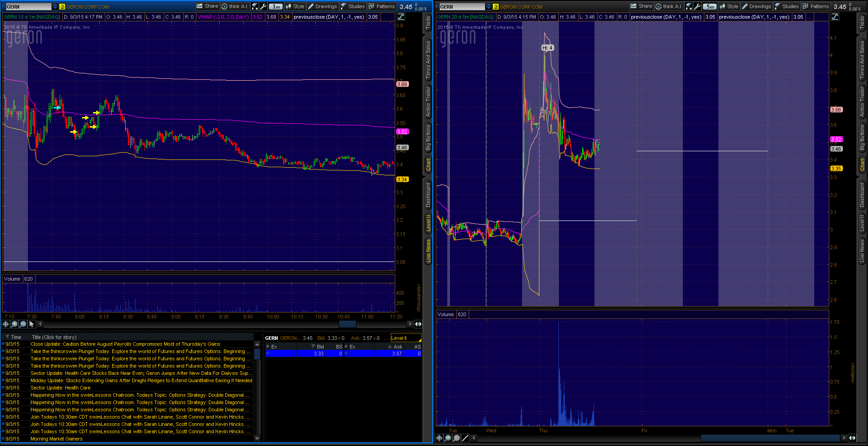Select the trendline drawing tool on right chart
The height and width of the screenshot is (446, 868).
coord(465,438)
